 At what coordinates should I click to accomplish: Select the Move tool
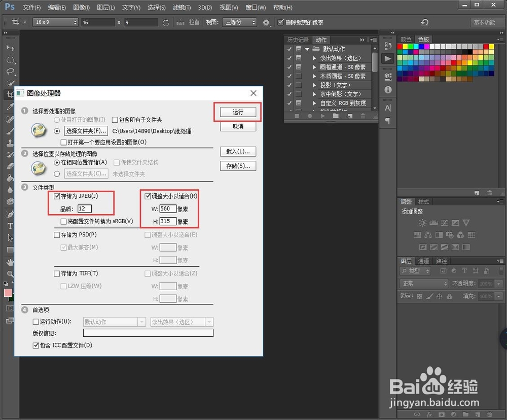click(x=10, y=48)
